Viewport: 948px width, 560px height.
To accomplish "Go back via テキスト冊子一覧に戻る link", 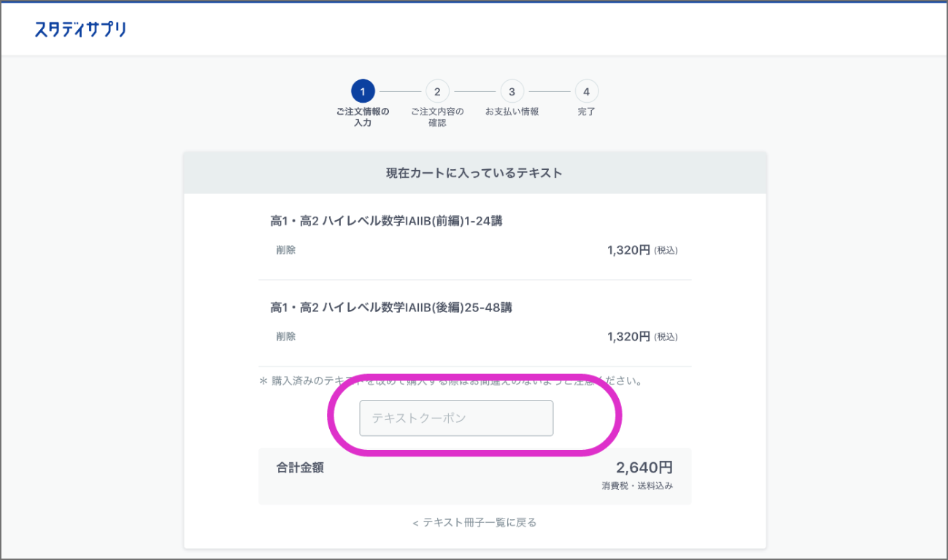I will [474, 523].
